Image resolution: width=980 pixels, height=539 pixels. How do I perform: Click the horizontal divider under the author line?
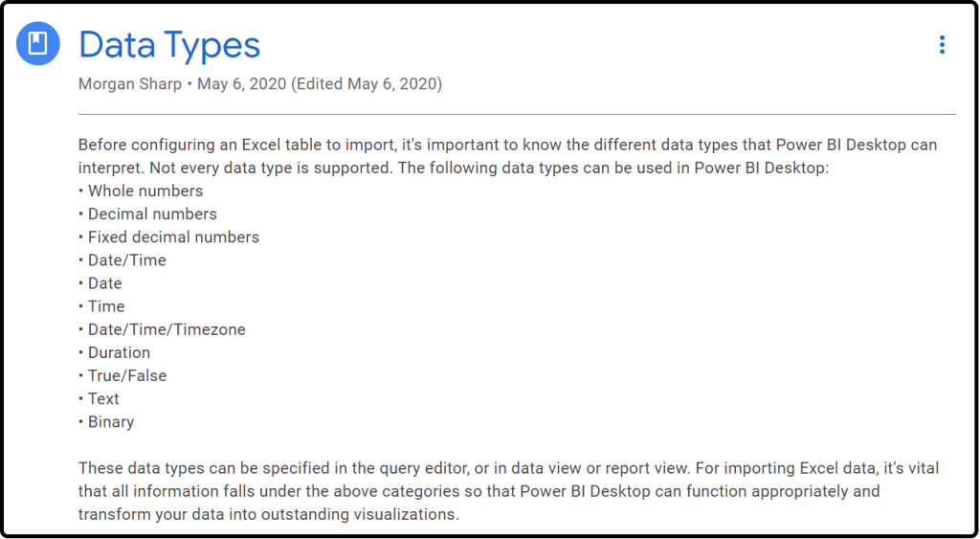pos(517,115)
